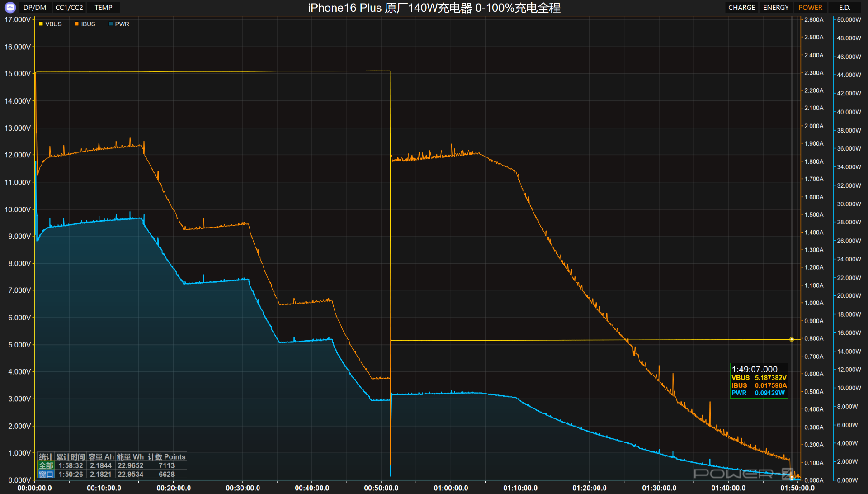The width and height of the screenshot is (868, 494).
Task: Click the 0.500A current axis label
Action: coord(814,392)
